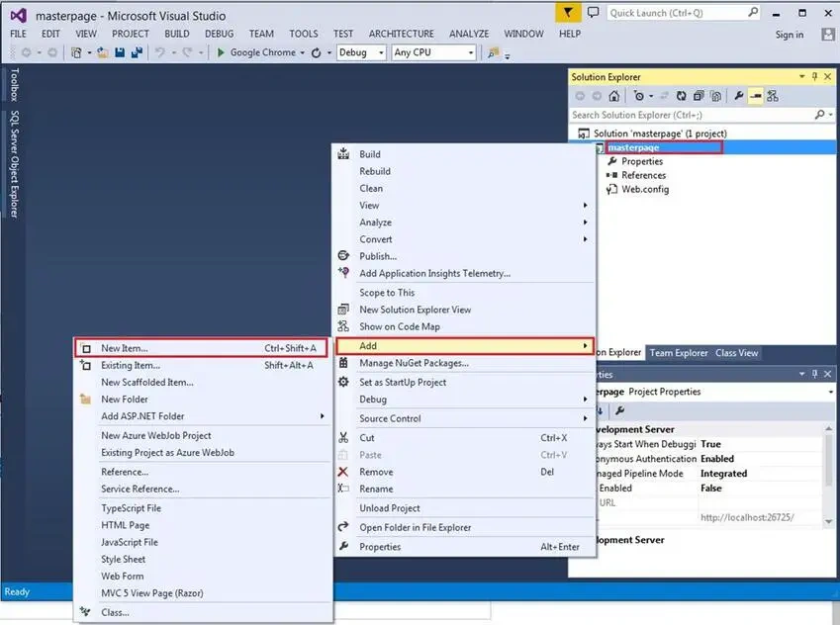Select Web.config in Solution Explorer
The image size is (840, 625).
click(644, 189)
